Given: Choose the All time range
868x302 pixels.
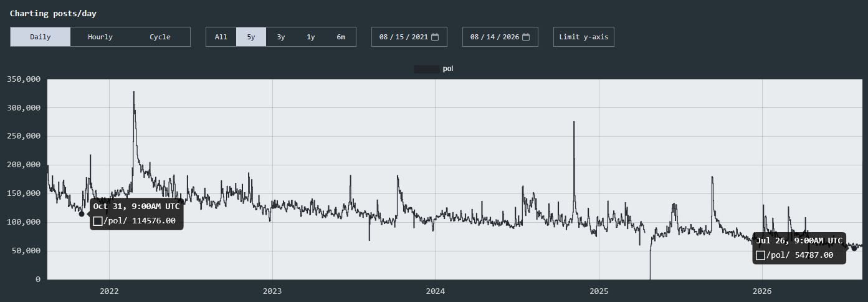Looking at the screenshot, I should click(221, 37).
